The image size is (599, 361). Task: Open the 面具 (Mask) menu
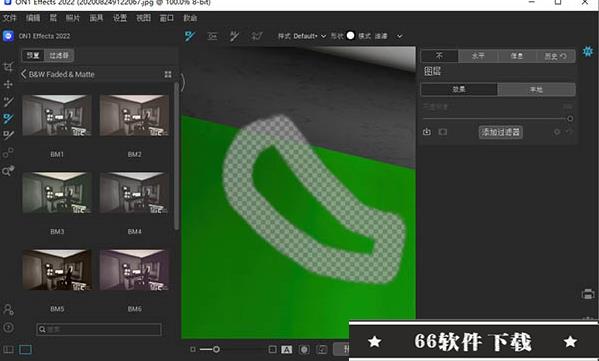click(96, 18)
